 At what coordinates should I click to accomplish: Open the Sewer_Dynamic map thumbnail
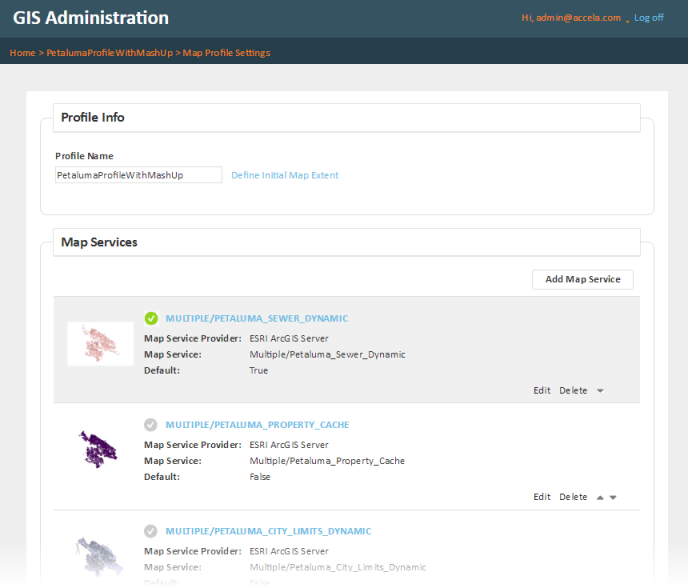coord(100,344)
